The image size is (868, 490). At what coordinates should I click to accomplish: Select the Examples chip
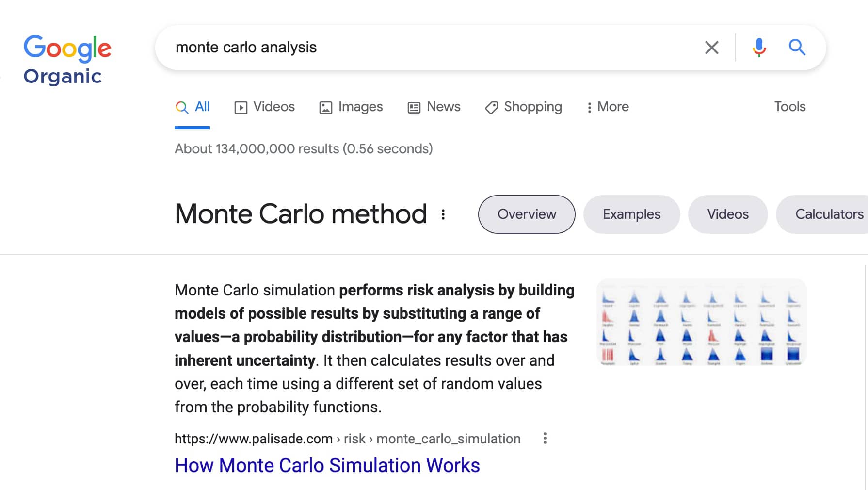pos(631,214)
